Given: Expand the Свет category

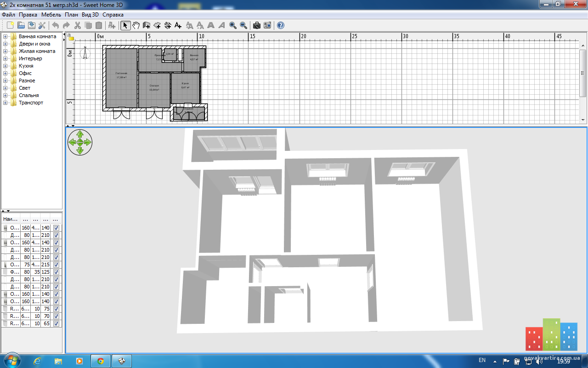Looking at the screenshot, I should pyautogui.click(x=5, y=88).
